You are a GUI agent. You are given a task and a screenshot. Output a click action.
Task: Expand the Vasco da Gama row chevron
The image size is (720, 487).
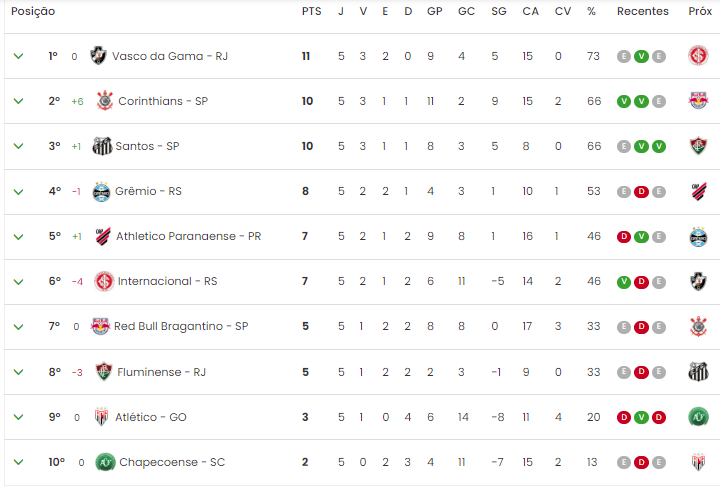18,56
